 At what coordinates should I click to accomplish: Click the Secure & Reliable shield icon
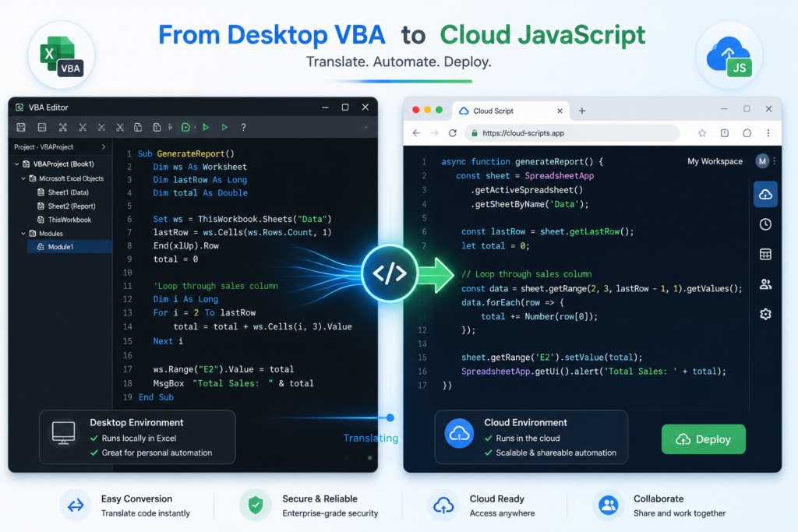[x=255, y=506]
